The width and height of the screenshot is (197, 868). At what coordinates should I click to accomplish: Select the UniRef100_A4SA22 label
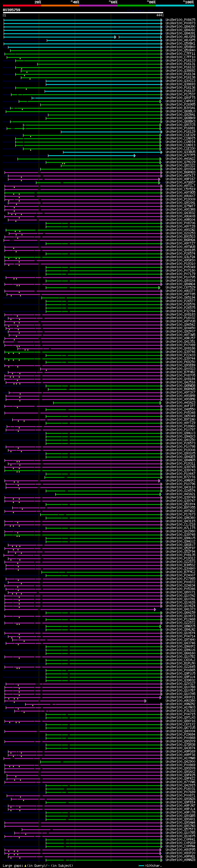coord(180,159)
